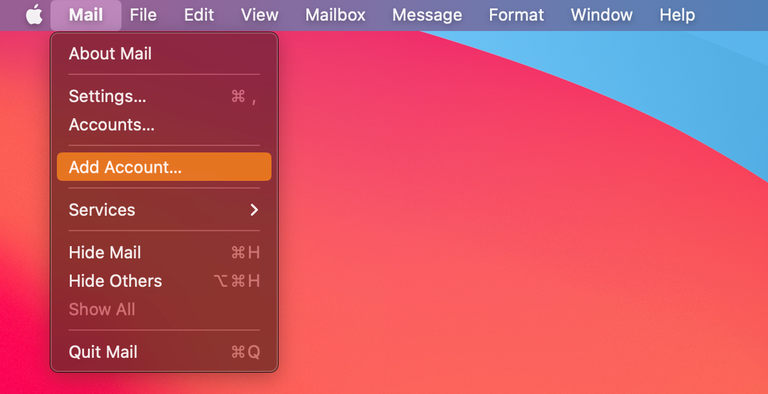The height and width of the screenshot is (394, 768).
Task: Open the View menu
Action: coord(260,15)
